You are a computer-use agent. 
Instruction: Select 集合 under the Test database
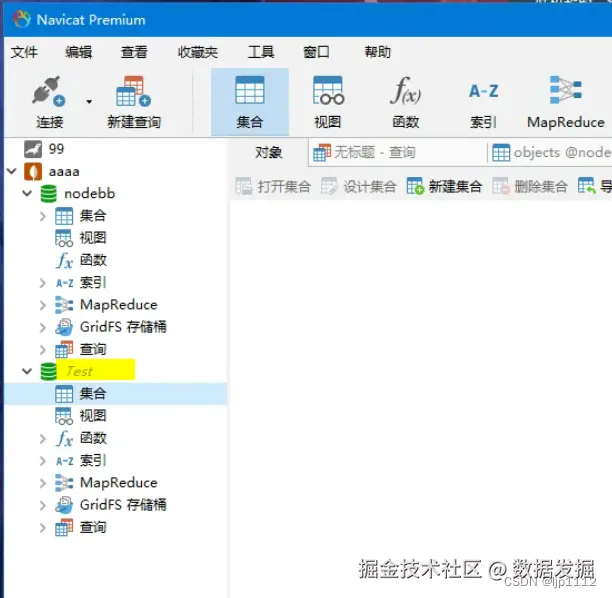116,393
